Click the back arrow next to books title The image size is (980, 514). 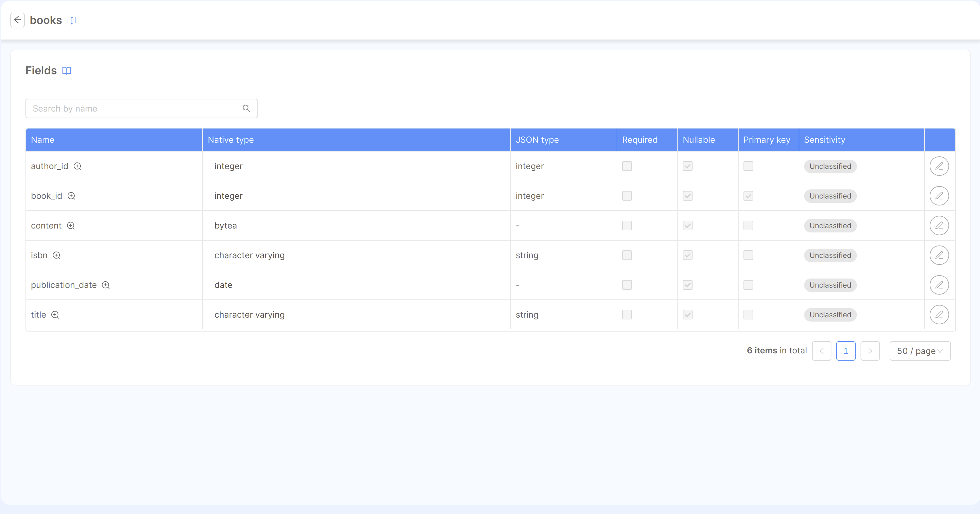18,20
